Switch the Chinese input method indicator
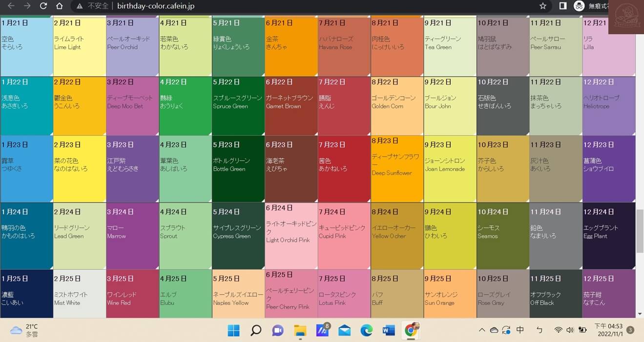The height and width of the screenshot is (342, 644). (x=520, y=330)
